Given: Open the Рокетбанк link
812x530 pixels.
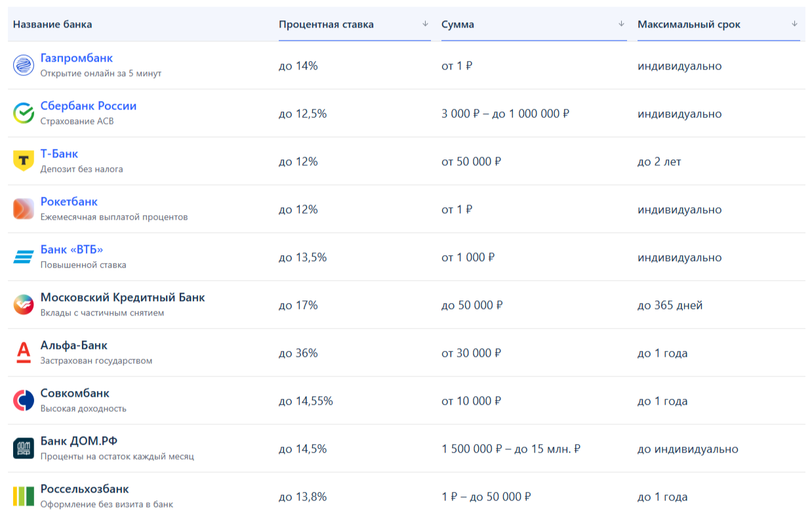Looking at the screenshot, I should pyautogui.click(x=69, y=202).
